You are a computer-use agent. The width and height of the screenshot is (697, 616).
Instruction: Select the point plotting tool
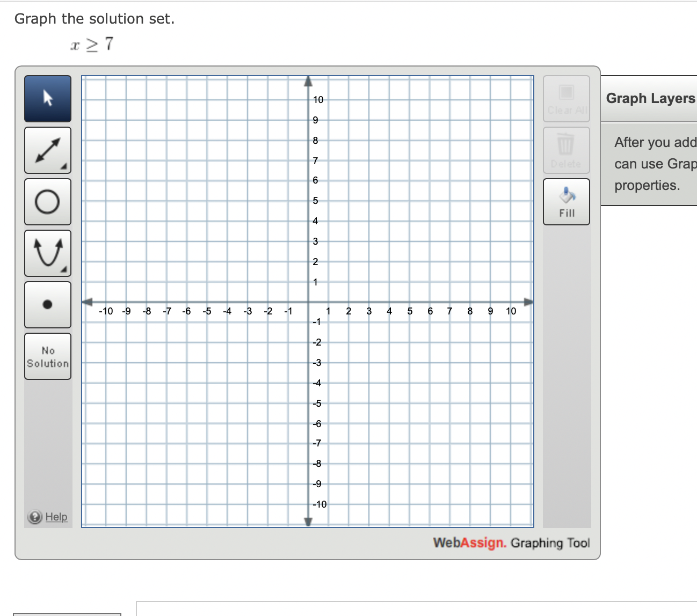[x=47, y=304]
